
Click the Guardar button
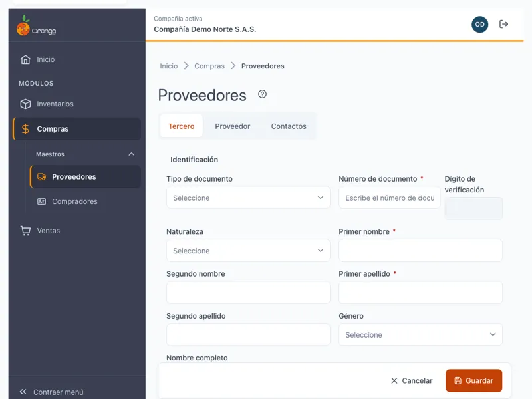click(x=473, y=380)
